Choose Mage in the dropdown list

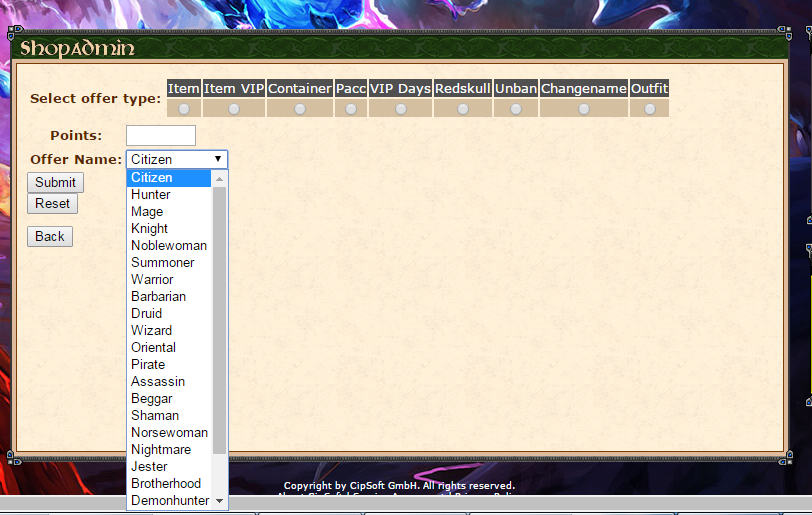coord(169,212)
